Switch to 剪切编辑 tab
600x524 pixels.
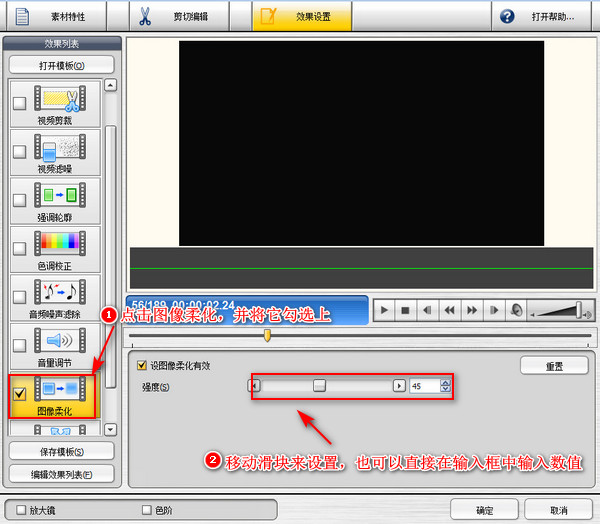pos(179,16)
